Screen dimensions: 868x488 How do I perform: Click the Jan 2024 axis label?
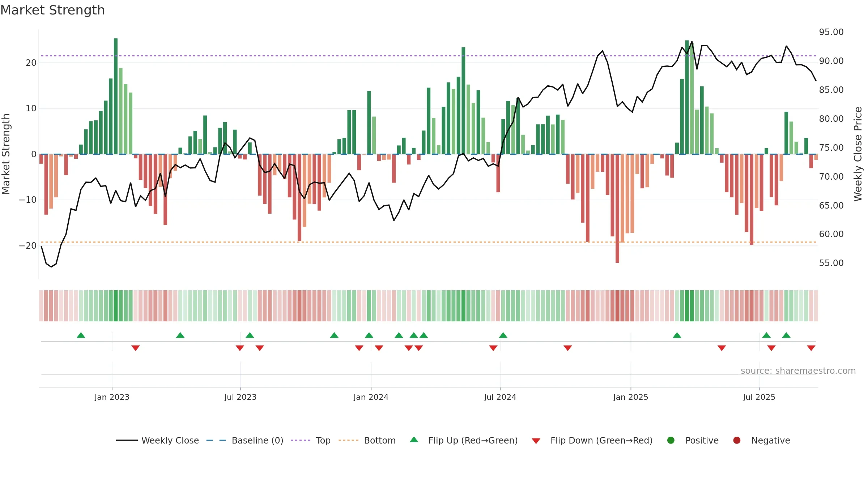[x=371, y=397]
